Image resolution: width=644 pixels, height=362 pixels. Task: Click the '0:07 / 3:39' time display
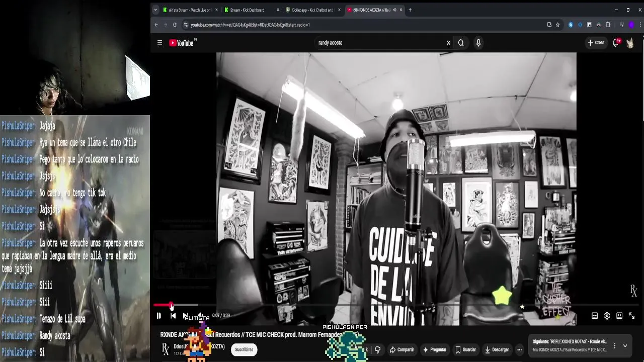(221, 316)
